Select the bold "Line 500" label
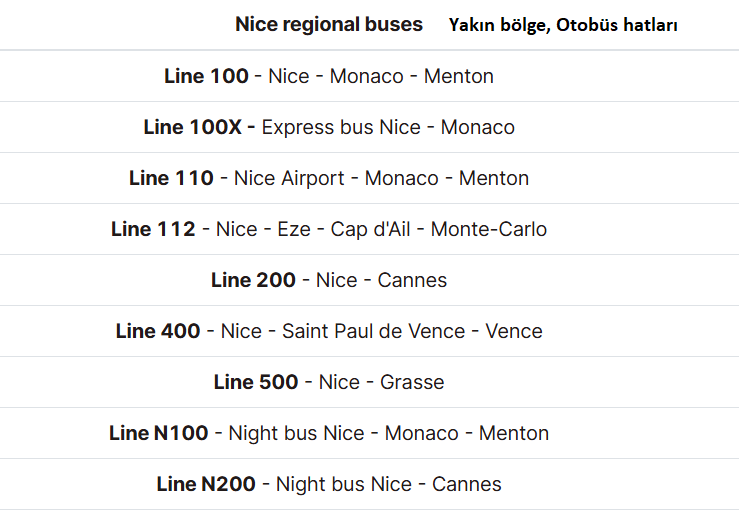This screenshot has height=516, width=739. (256, 382)
